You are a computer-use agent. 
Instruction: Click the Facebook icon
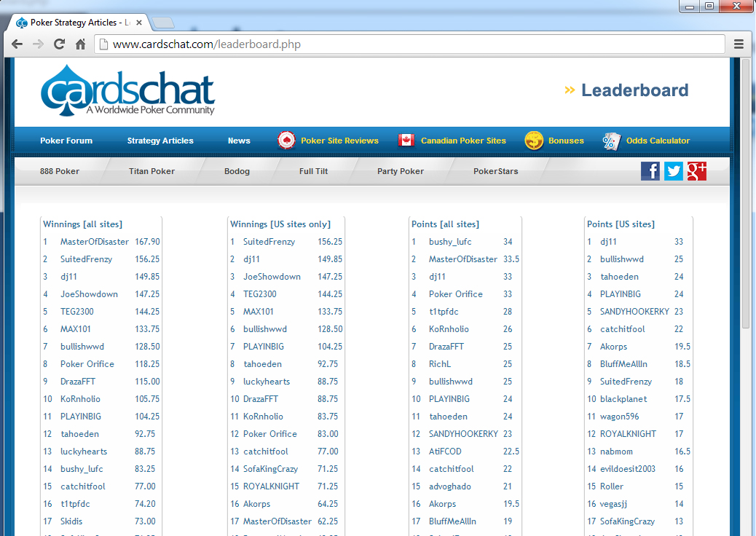(x=650, y=171)
